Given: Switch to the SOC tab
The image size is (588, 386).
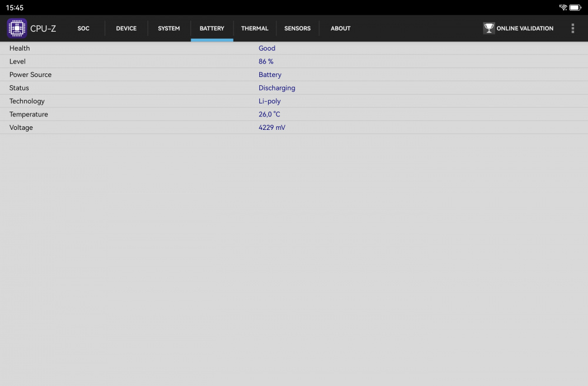Looking at the screenshot, I should (83, 28).
